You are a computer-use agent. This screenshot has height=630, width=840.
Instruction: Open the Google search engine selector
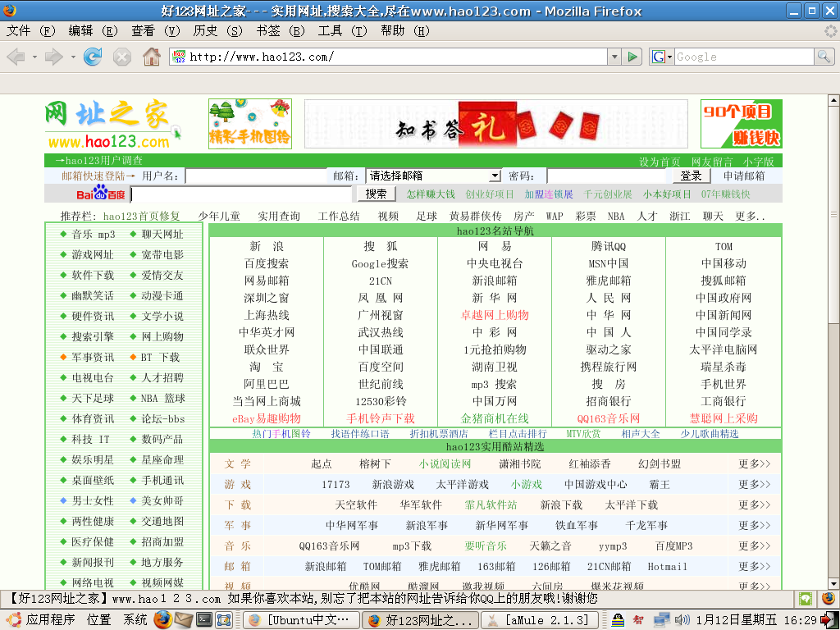pos(662,57)
